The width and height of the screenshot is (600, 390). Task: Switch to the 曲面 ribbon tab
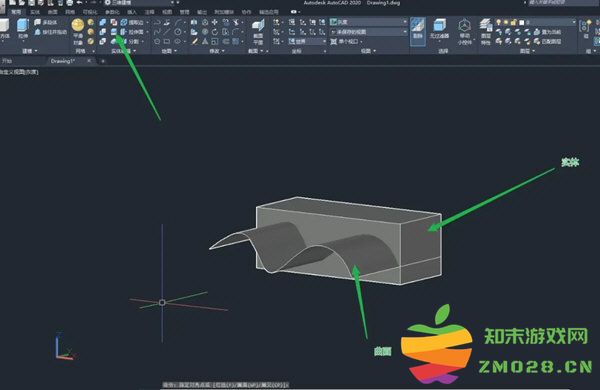coord(52,12)
